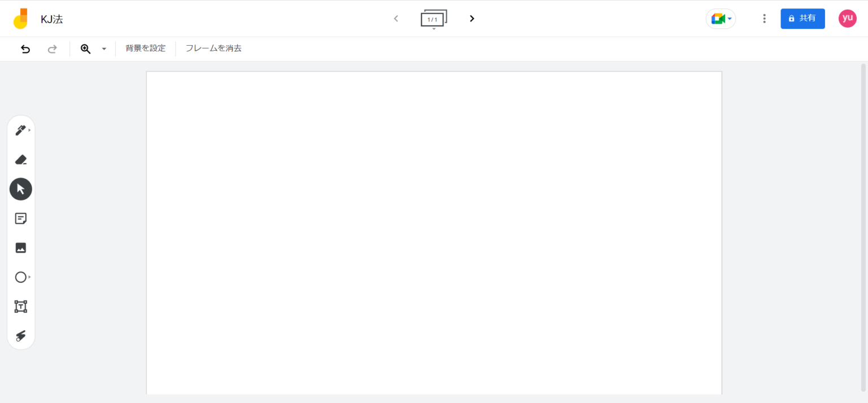Open the frame bar via the 1/1 thumbnail
Screen dimensions: 868x403
click(433, 18)
